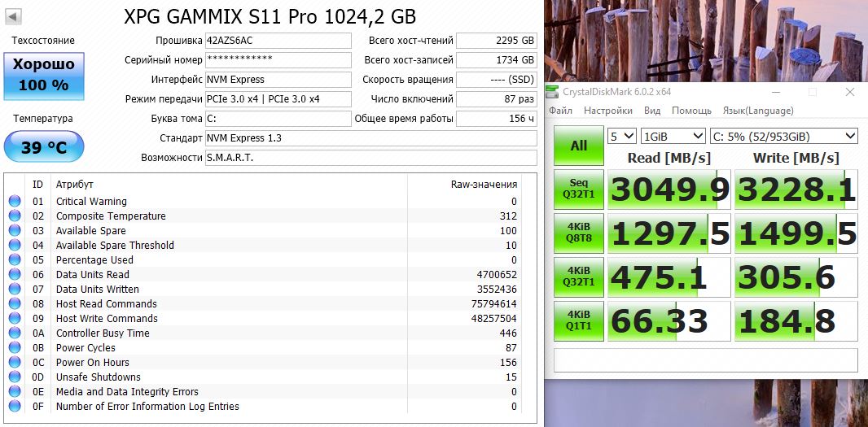
Task: Click the empty comment box in CrystalDiskMark
Action: 706,360
